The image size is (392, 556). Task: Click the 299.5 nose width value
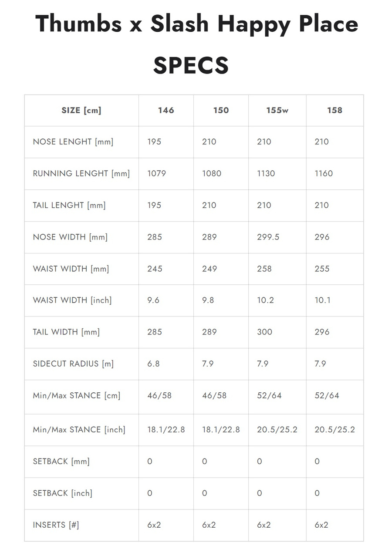[268, 237]
